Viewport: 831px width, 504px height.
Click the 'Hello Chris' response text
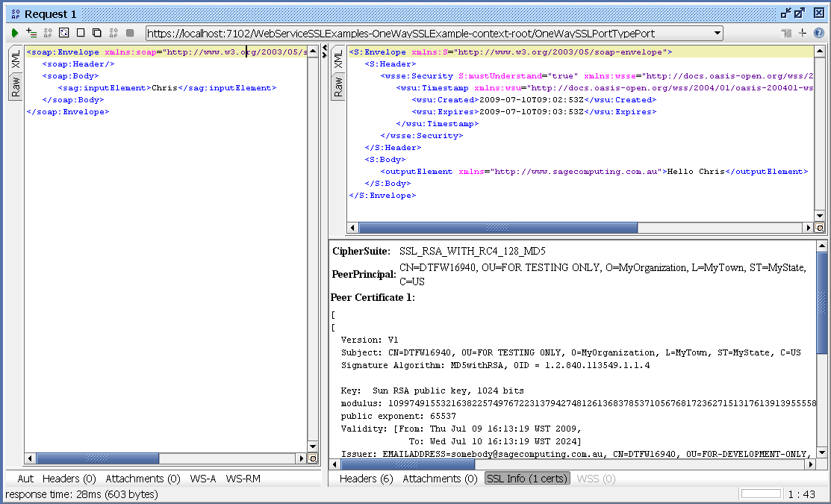[695, 172]
